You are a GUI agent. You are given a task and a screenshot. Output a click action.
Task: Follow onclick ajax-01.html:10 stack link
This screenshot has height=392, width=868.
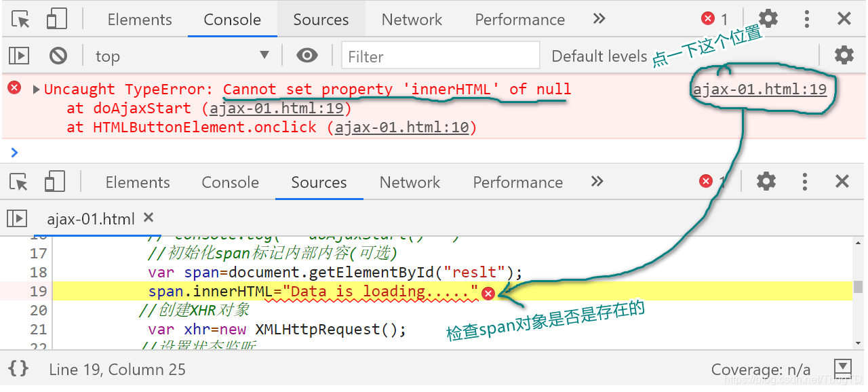pos(402,127)
